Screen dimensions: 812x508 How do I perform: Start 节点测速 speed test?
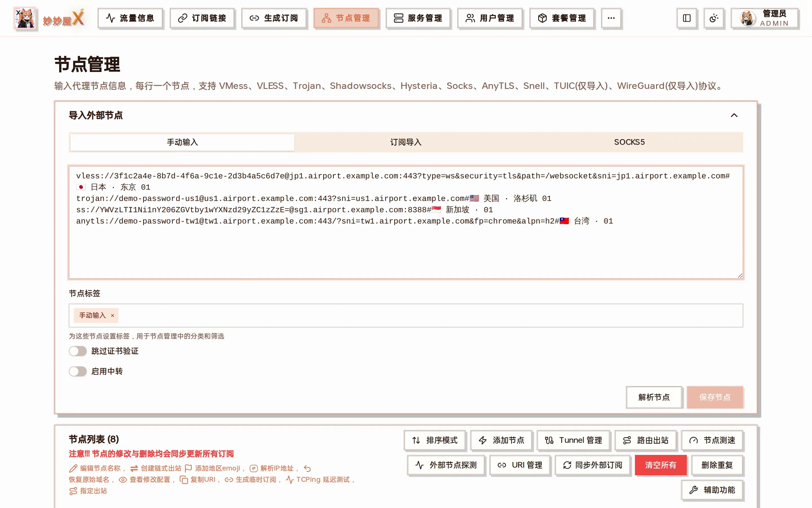(712, 440)
